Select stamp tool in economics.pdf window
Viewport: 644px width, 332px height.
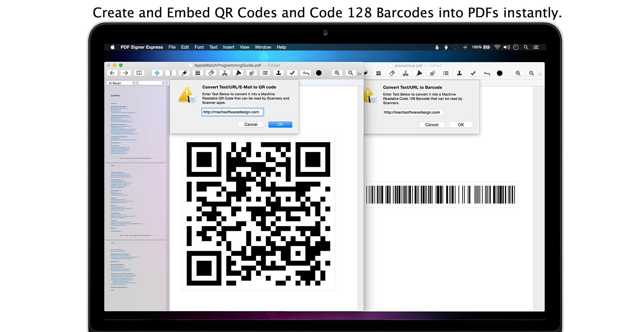pyautogui.click(x=459, y=73)
